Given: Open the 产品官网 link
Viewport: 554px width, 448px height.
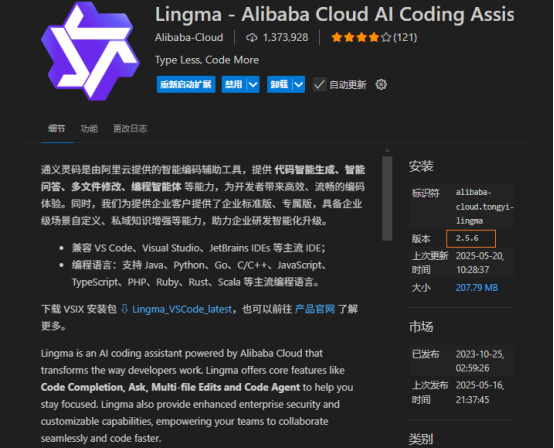Looking at the screenshot, I should 315,309.
